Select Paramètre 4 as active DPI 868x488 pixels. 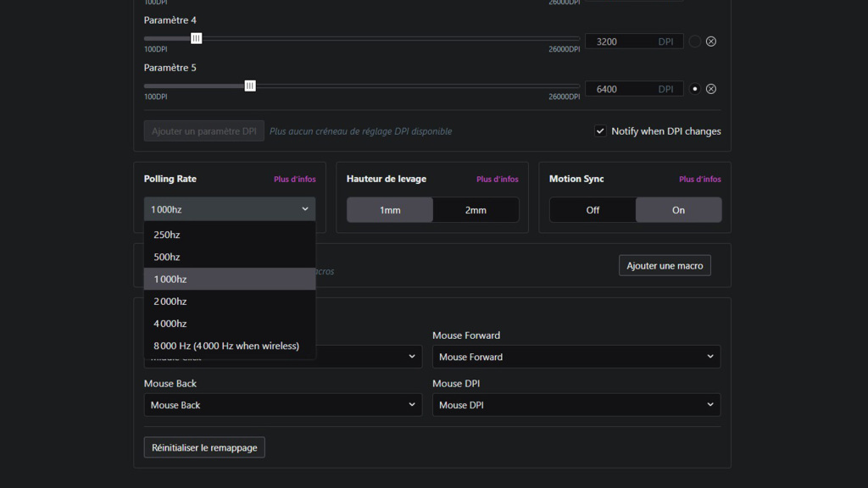695,42
